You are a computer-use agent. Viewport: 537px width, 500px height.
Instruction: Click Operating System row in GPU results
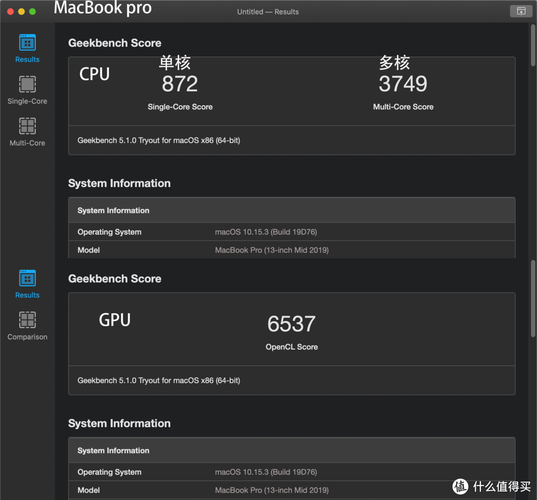coord(292,472)
